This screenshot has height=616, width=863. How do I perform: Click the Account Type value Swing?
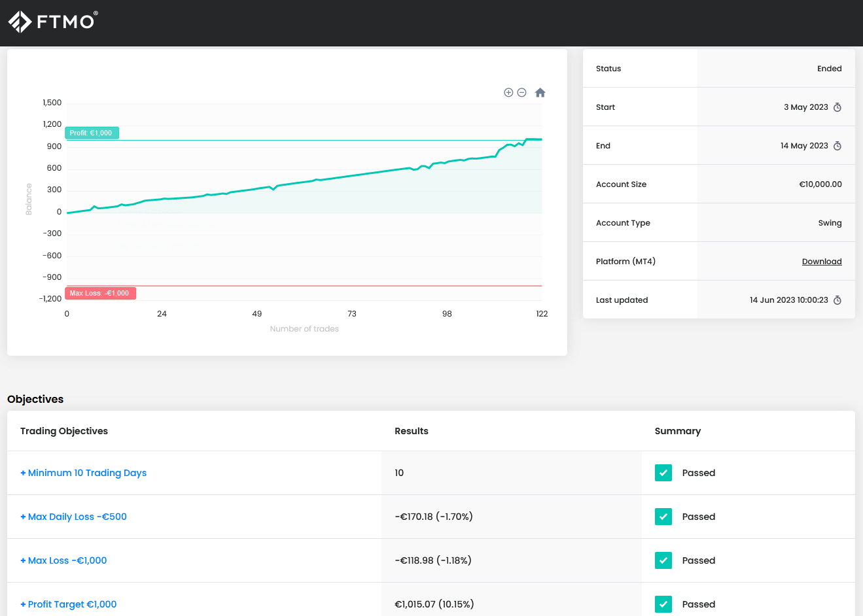pyautogui.click(x=830, y=223)
